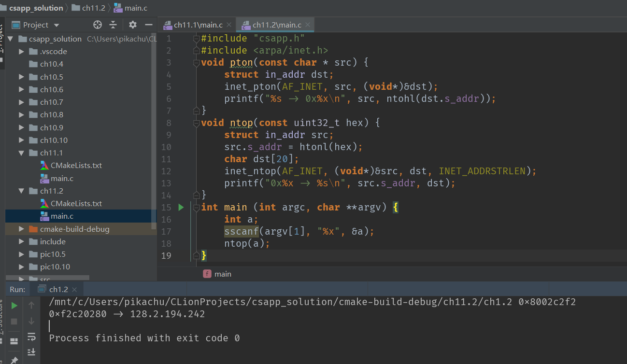Click the highlighted sscanf call
627x364 pixels.
coord(242,231)
